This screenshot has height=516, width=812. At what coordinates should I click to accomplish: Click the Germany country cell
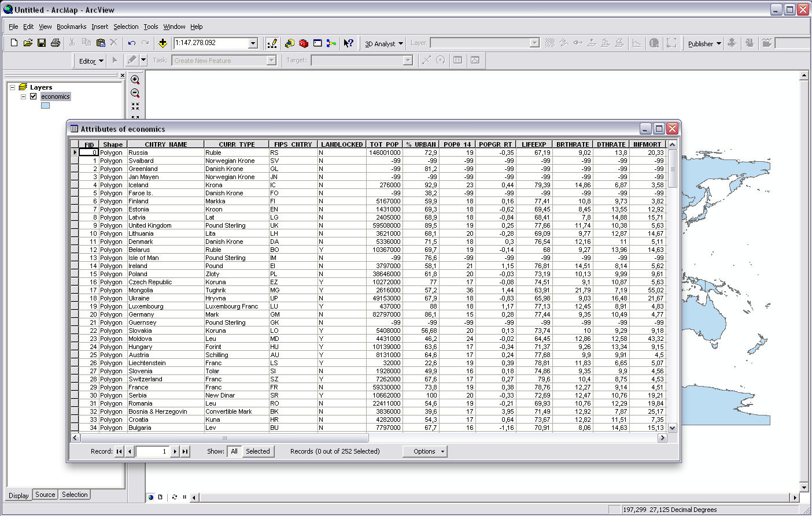(165, 314)
